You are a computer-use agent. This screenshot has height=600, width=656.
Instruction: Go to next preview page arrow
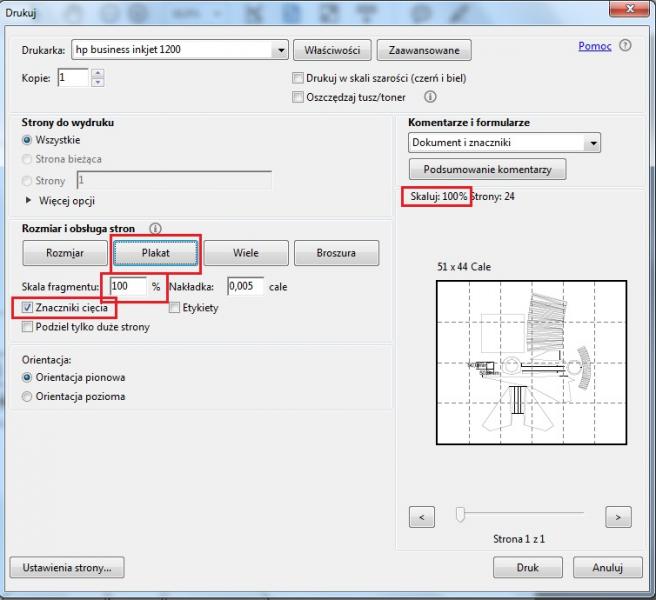coord(619,516)
